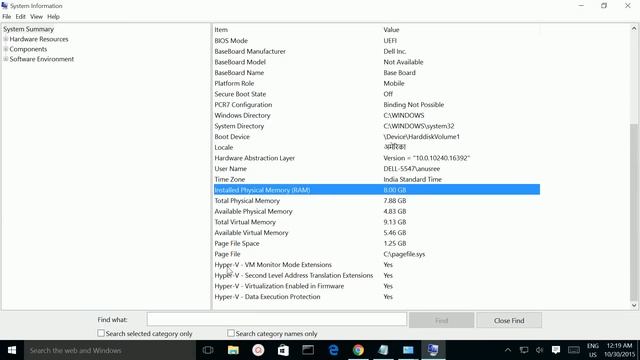Open the clock and date in taskbar
Screen dimensions: 640x360
(x=620, y=350)
